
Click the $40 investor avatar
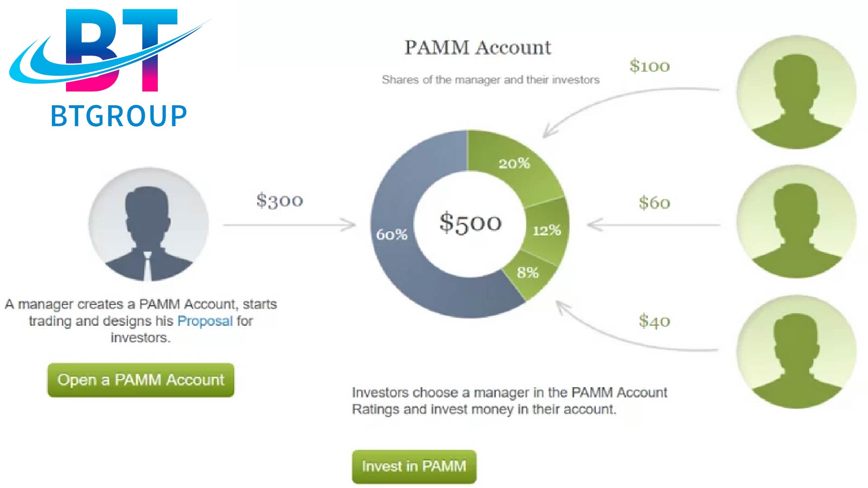(796, 352)
